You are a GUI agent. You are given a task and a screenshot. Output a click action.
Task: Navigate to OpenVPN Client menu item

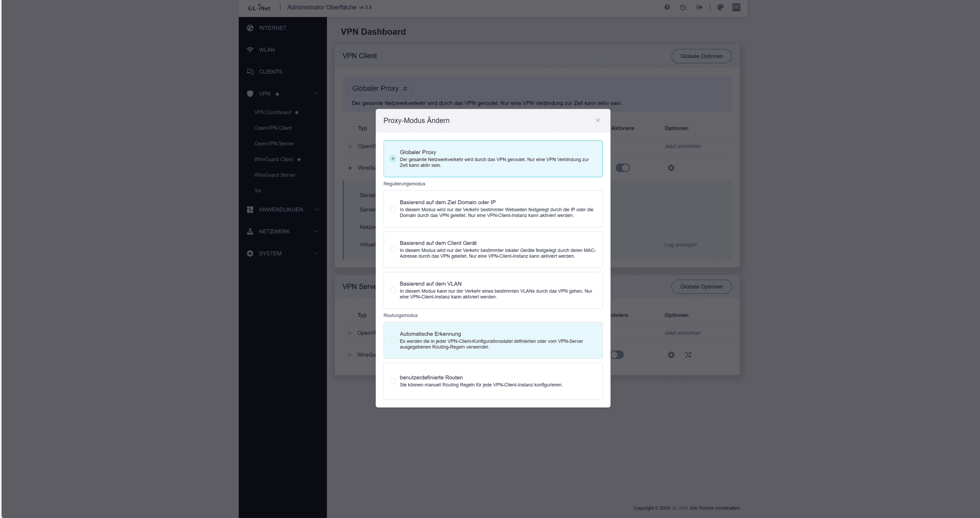(x=273, y=128)
